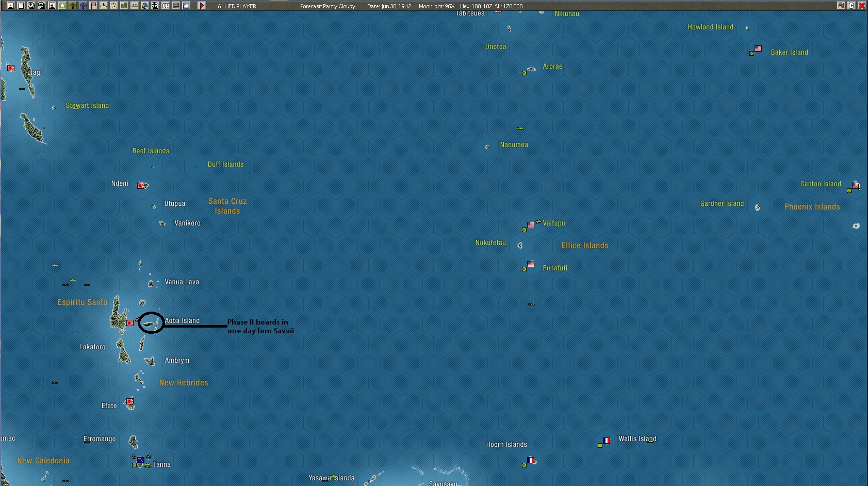868x486 pixels.
Task: Click the 'Erromango' map label
Action: click(100, 439)
